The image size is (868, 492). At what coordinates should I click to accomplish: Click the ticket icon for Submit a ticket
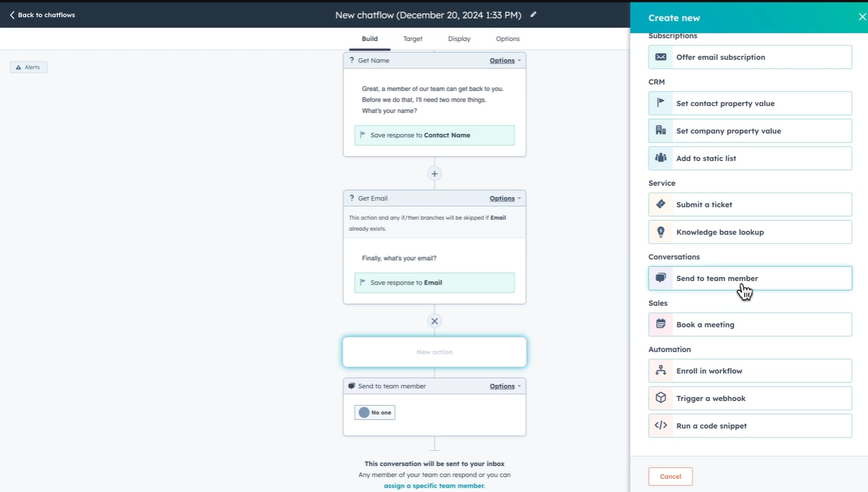(660, 204)
